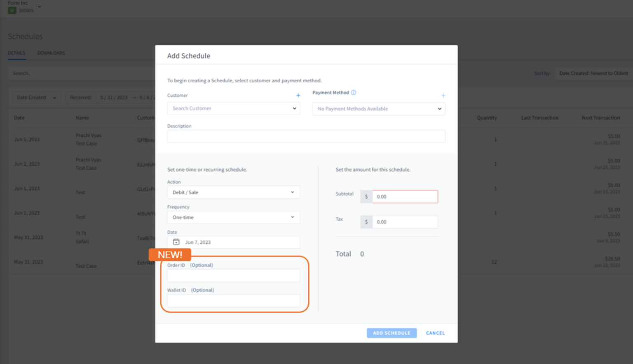This screenshot has width=633, height=364.
Task: Open the calendar icon in the Date field
Action: (x=176, y=242)
